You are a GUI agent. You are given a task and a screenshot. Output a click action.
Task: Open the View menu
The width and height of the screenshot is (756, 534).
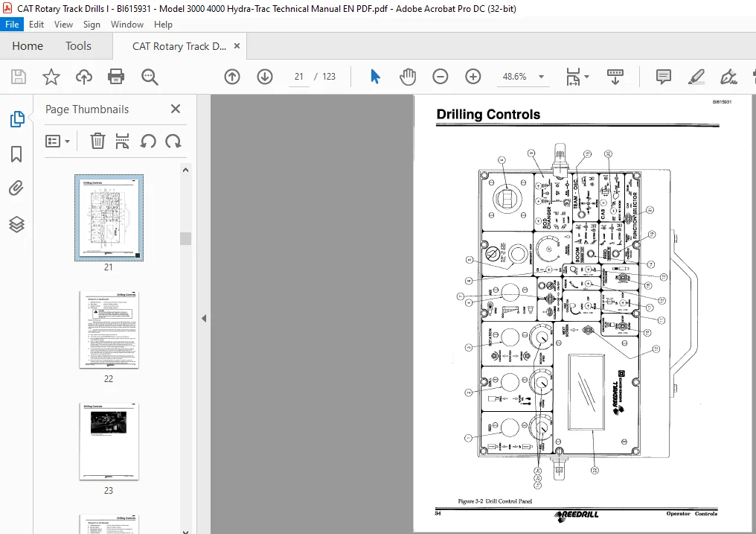point(63,24)
